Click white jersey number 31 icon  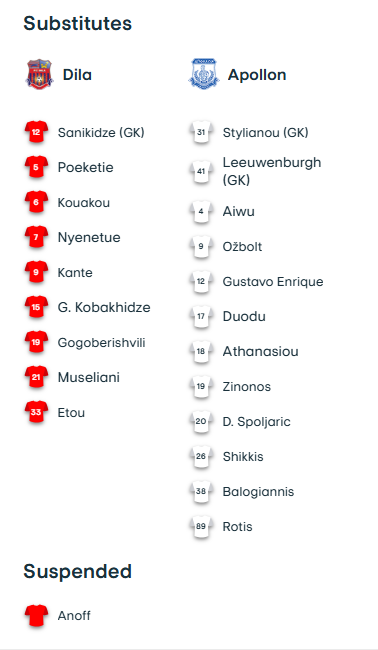[201, 132]
